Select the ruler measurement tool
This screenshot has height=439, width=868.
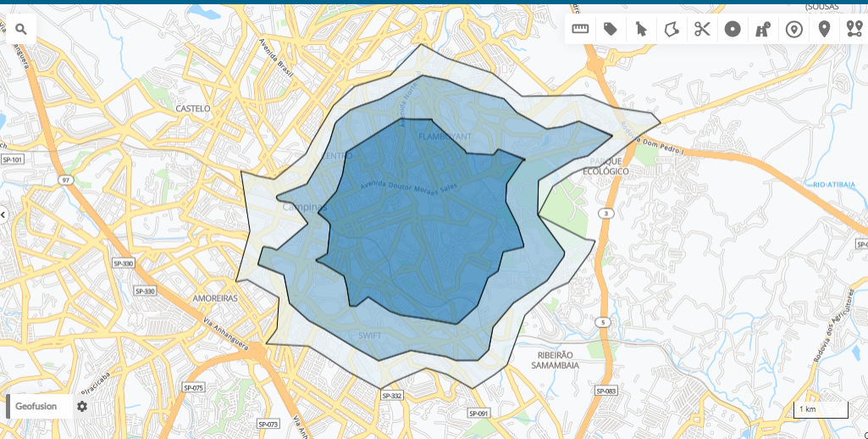pyautogui.click(x=580, y=30)
